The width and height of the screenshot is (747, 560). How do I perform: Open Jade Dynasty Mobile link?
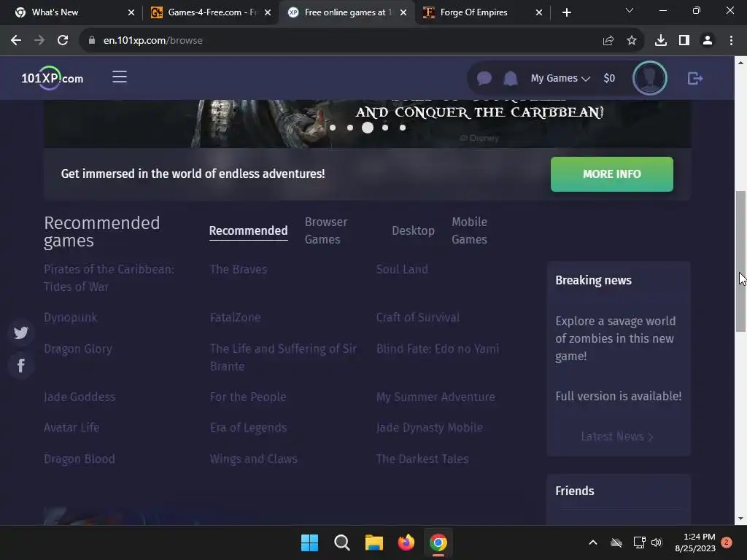[x=429, y=427]
